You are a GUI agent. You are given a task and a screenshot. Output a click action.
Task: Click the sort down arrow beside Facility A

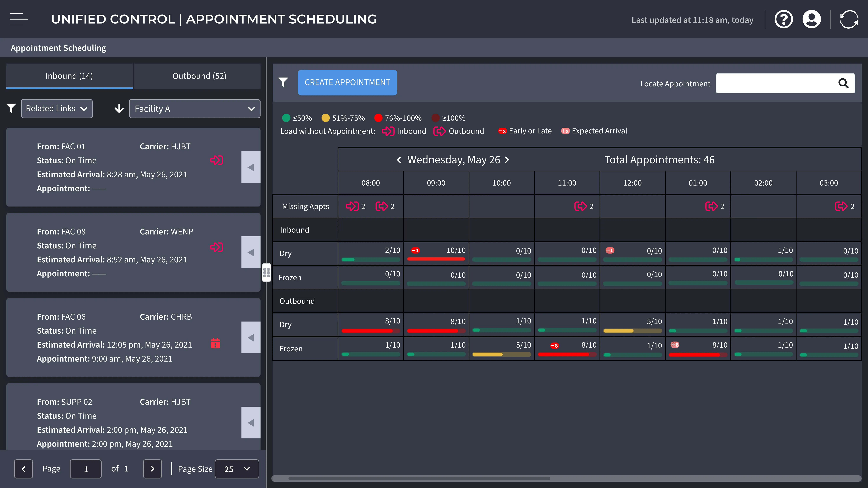tap(119, 108)
